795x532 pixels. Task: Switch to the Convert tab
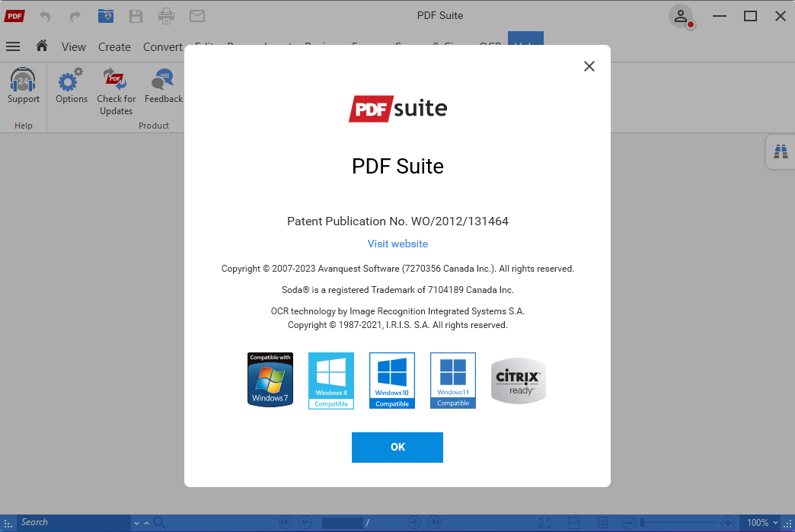click(163, 47)
